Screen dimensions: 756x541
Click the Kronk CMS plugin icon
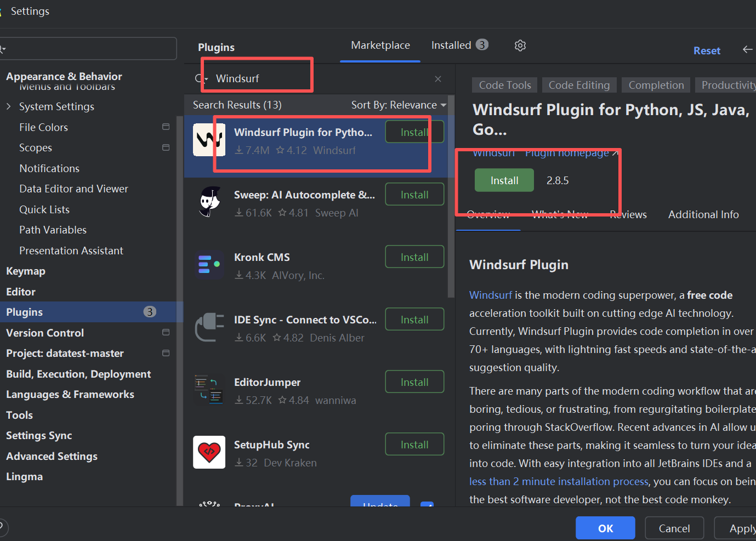pos(209,265)
